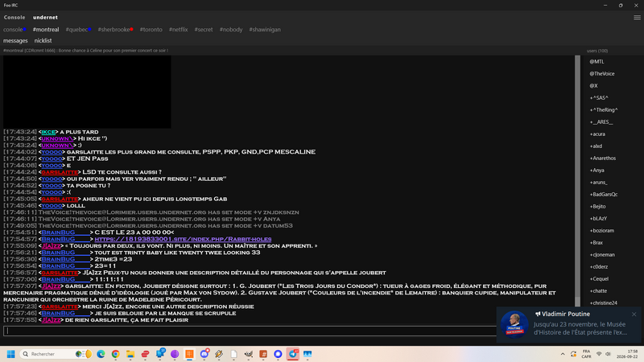644x362 pixels.
Task: Open the Rabbit-holes URL link in the chat
Action: click(x=183, y=239)
